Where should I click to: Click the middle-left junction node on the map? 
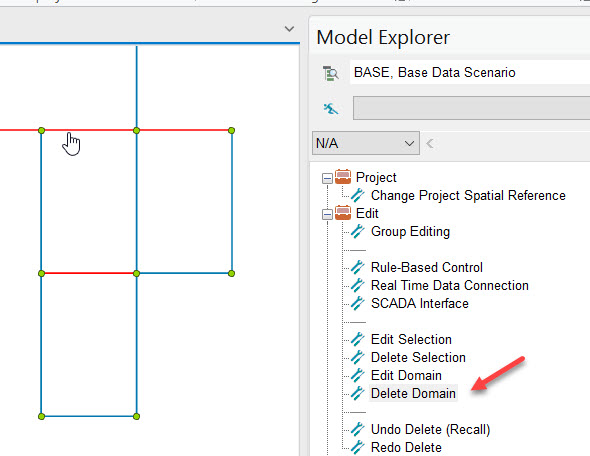pyautogui.click(x=41, y=273)
